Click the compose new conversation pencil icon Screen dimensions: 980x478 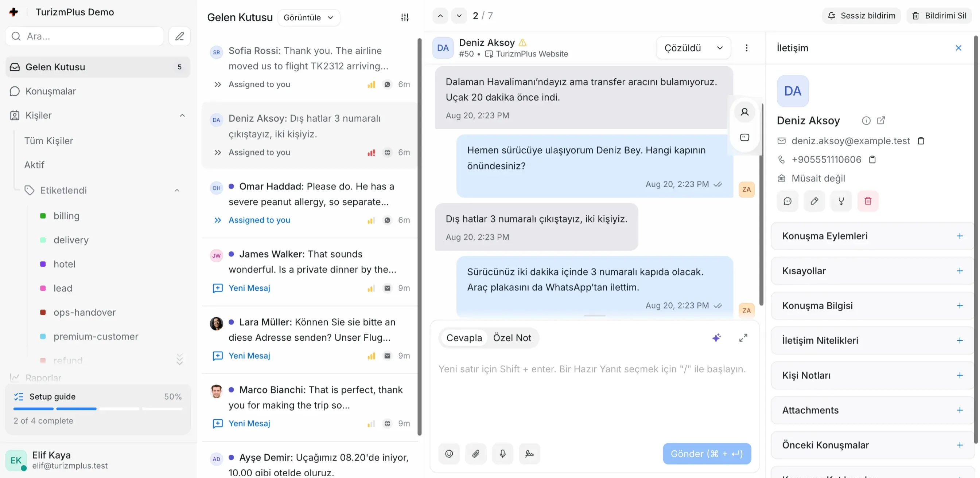(x=180, y=36)
